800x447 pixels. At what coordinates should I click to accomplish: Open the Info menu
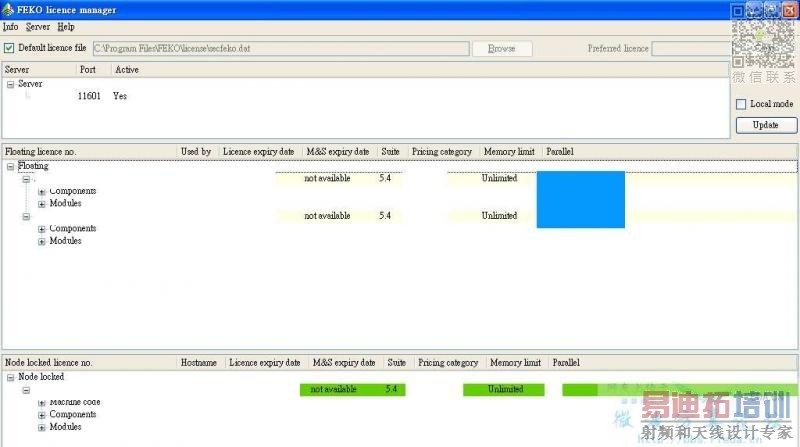point(10,27)
